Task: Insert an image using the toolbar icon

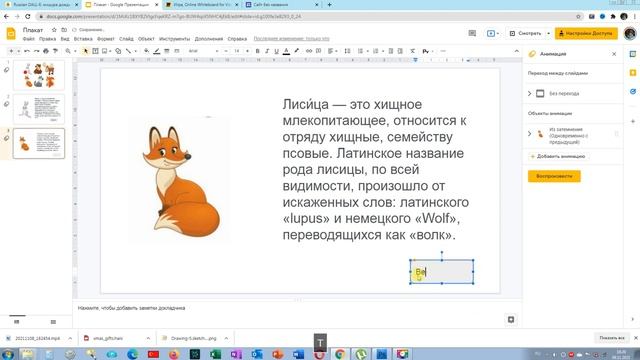Action: [105, 51]
